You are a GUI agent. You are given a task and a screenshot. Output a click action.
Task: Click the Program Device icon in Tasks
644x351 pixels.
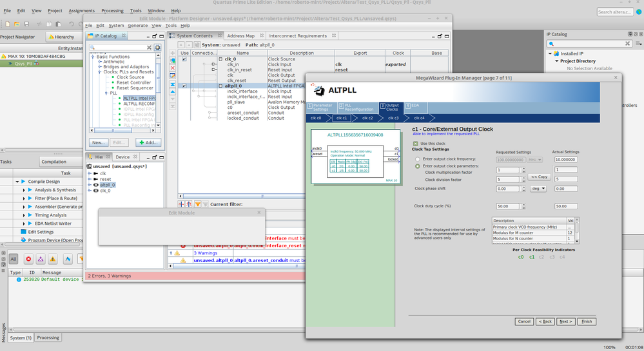pos(23,240)
